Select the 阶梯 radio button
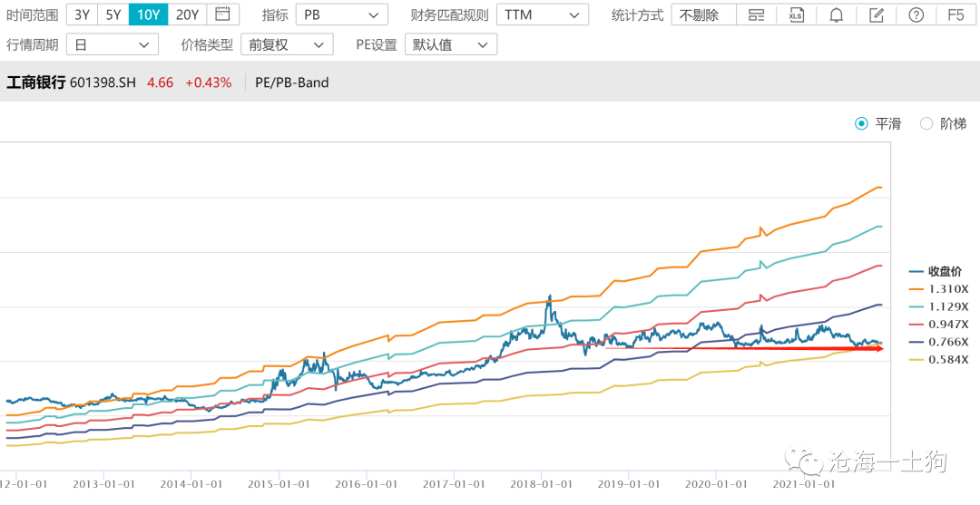 click(926, 123)
